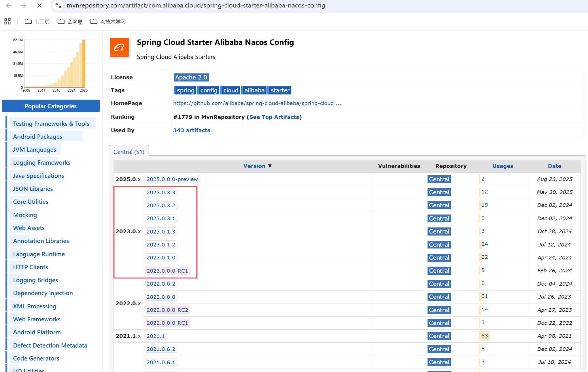Click the usage trend chart

[x=55, y=64]
